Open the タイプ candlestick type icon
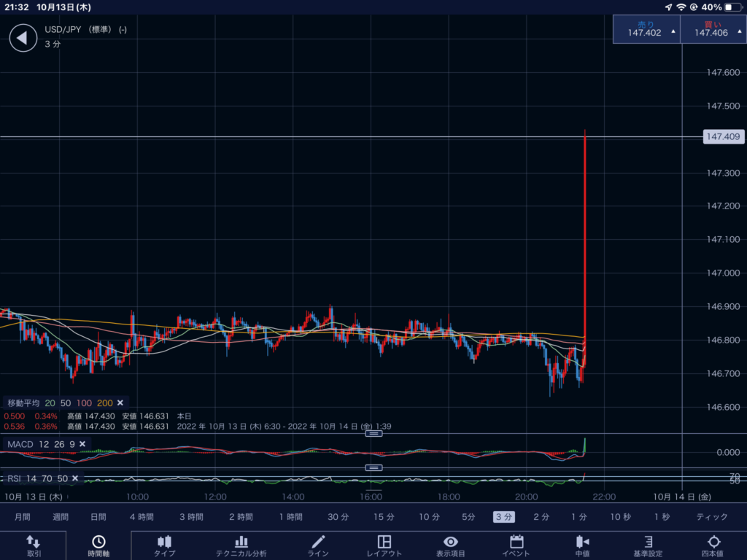 click(x=164, y=542)
